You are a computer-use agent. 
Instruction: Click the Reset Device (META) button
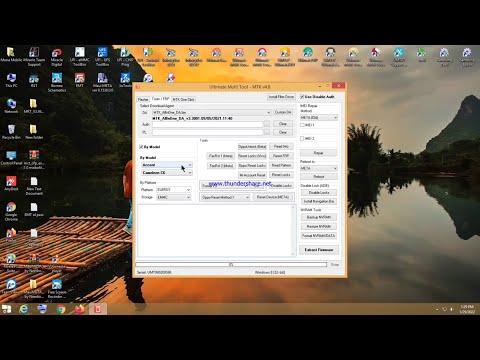273,197
